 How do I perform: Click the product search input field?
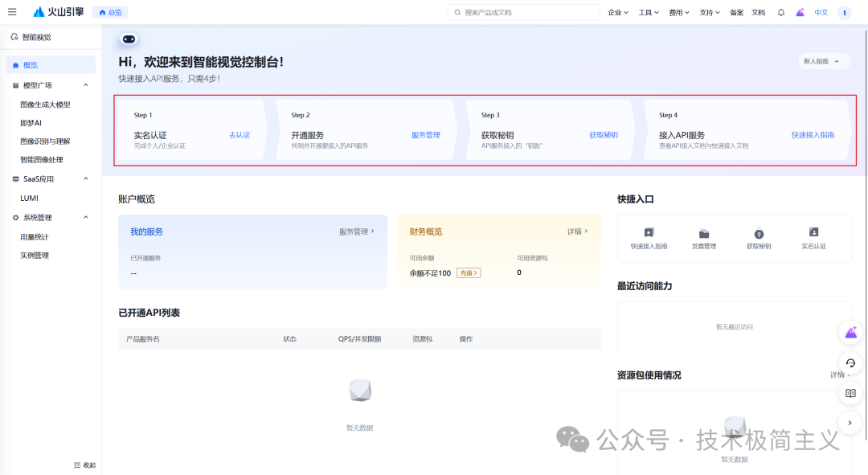(523, 12)
